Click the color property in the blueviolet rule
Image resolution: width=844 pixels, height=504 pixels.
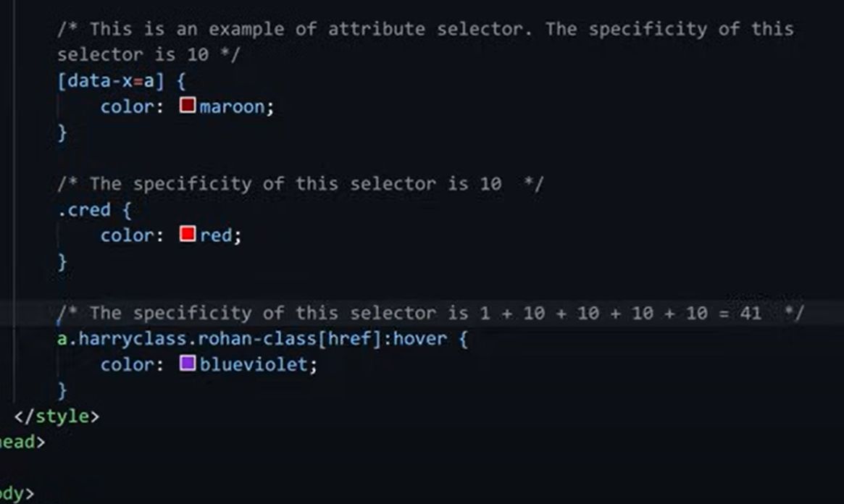[127, 365]
